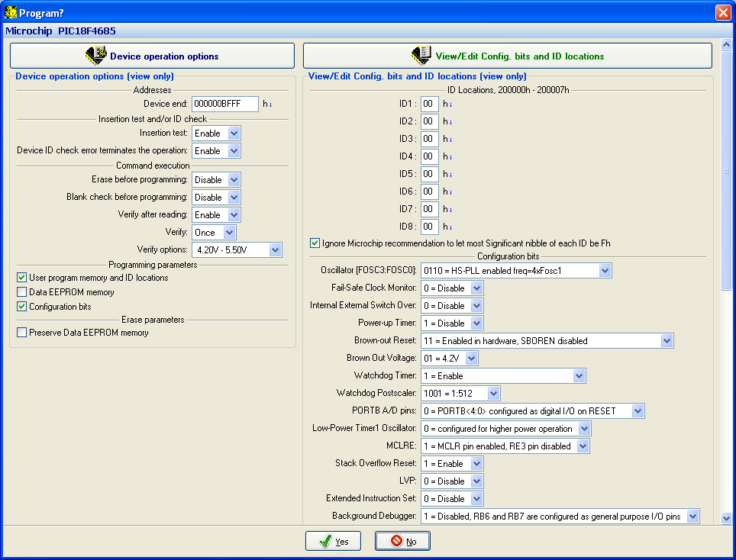Click the red prohibition icon on No
This screenshot has width=736, height=560.
click(x=396, y=541)
